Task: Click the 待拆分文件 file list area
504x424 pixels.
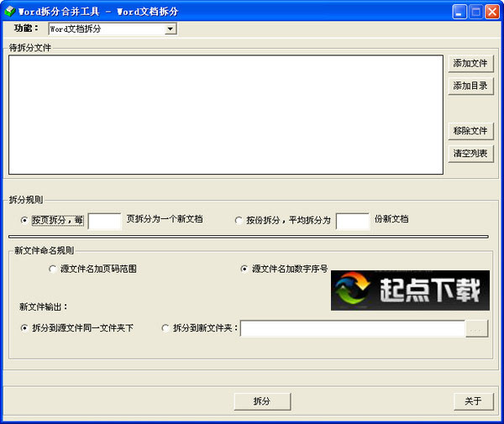Action: (226, 115)
